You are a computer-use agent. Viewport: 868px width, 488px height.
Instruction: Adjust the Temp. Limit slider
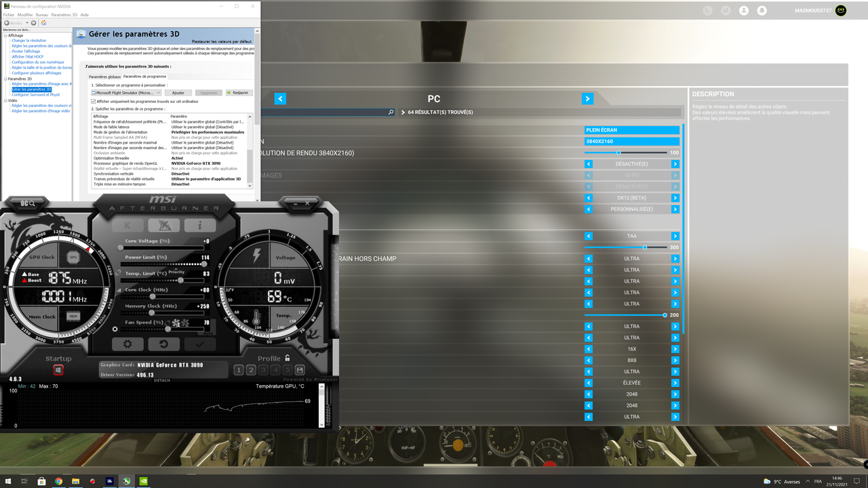click(x=163, y=280)
